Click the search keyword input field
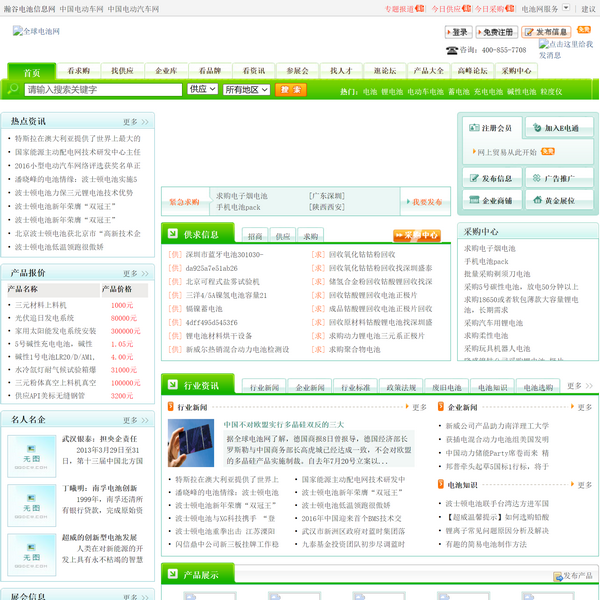 point(102,89)
